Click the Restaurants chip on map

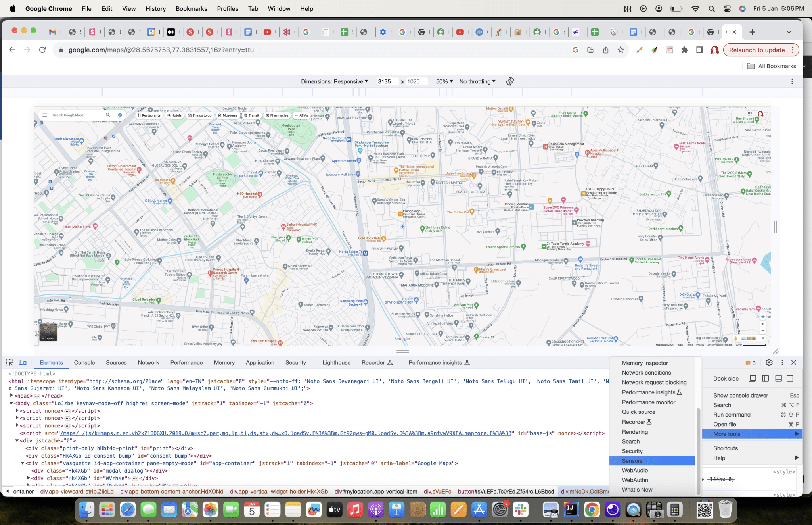pos(149,115)
